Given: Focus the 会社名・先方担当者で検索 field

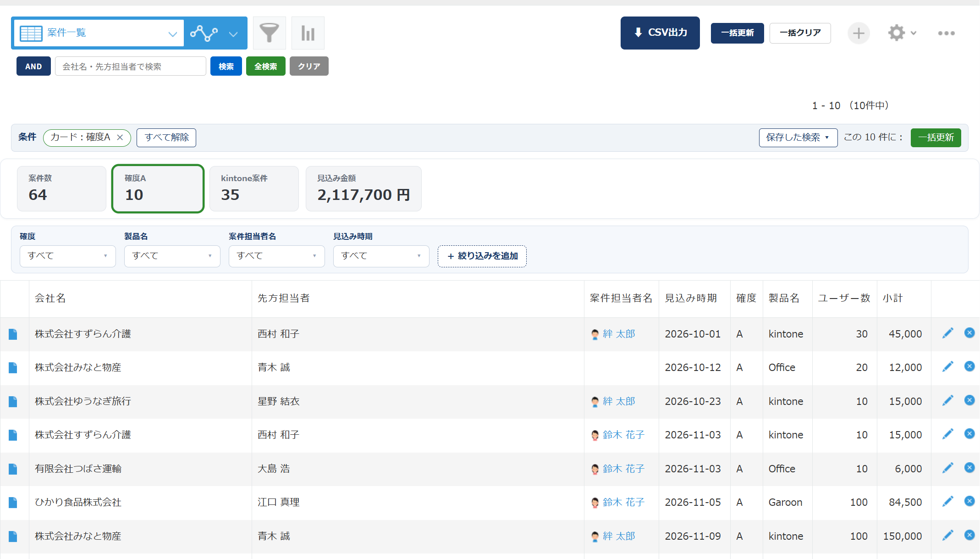Looking at the screenshot, I should 131,66.
